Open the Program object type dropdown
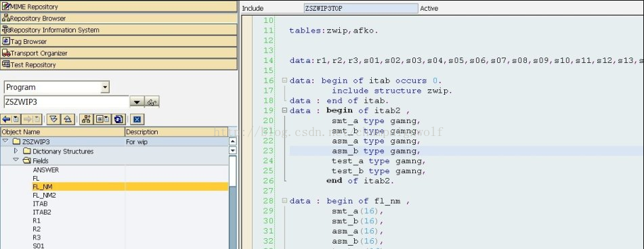The image size is (644, 249). click(x=105, y=87)
